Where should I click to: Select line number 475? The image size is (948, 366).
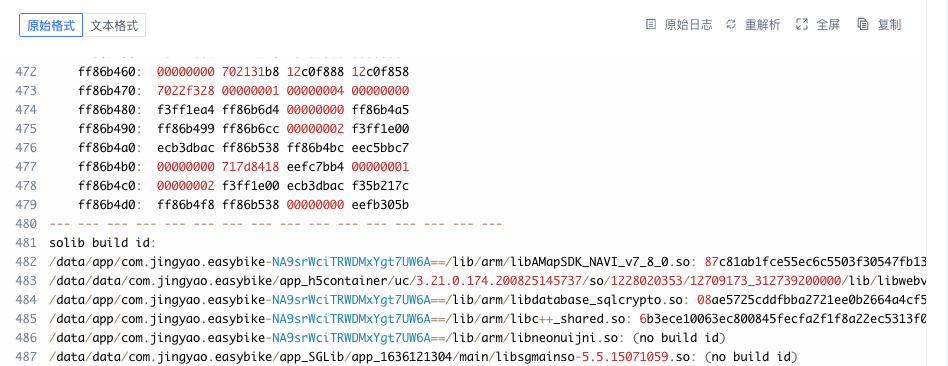(x=26, y=129)
